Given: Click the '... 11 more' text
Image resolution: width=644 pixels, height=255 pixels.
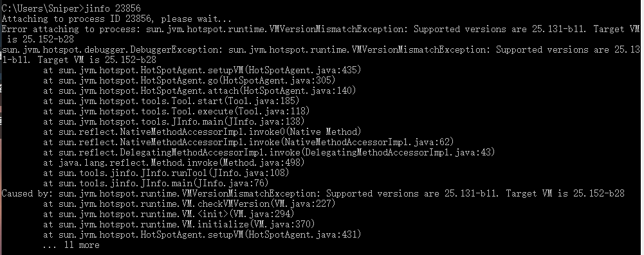Looking at the screenshot, I should (x=71, y=245).
